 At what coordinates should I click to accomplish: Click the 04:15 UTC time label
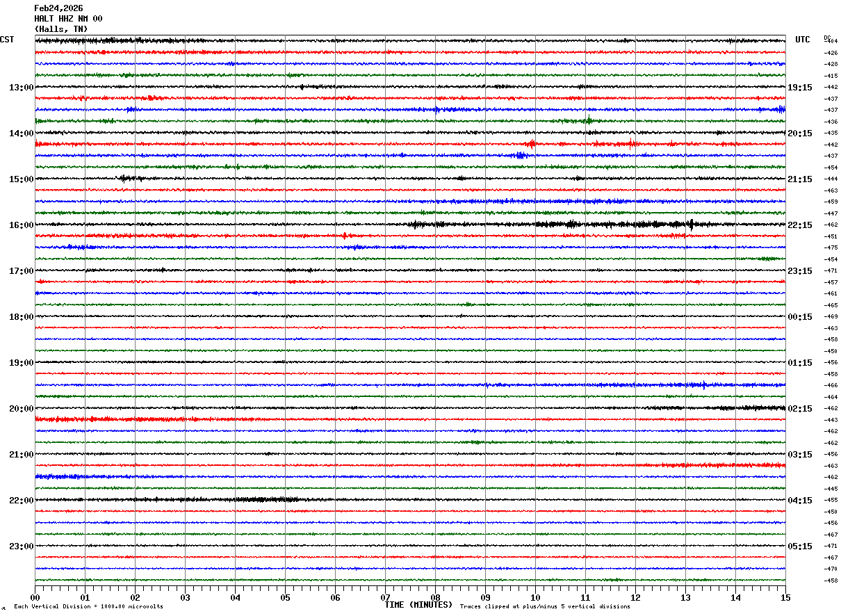coord(800,501)
